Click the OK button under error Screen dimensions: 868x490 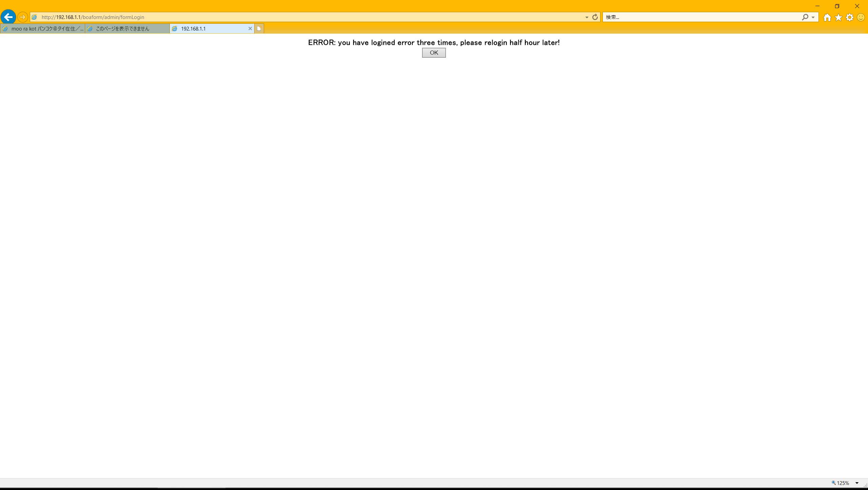(x=434, y=53)
